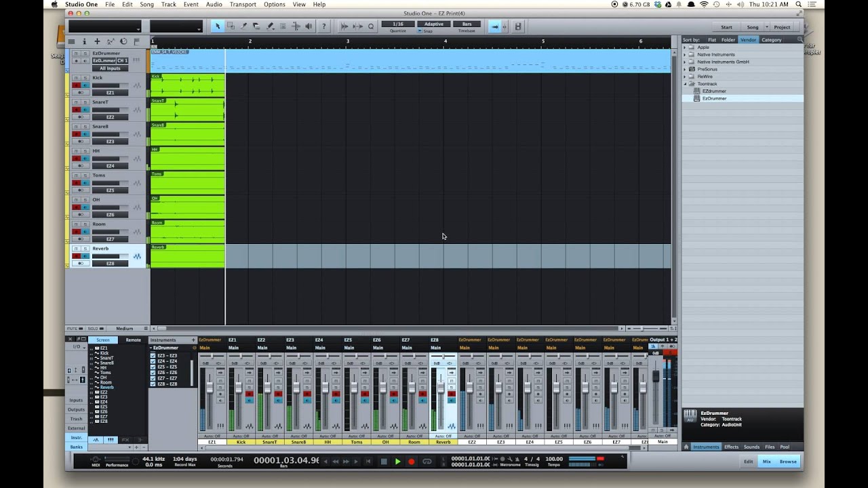Toggle monitor on the Toms track

click(85, 182)
